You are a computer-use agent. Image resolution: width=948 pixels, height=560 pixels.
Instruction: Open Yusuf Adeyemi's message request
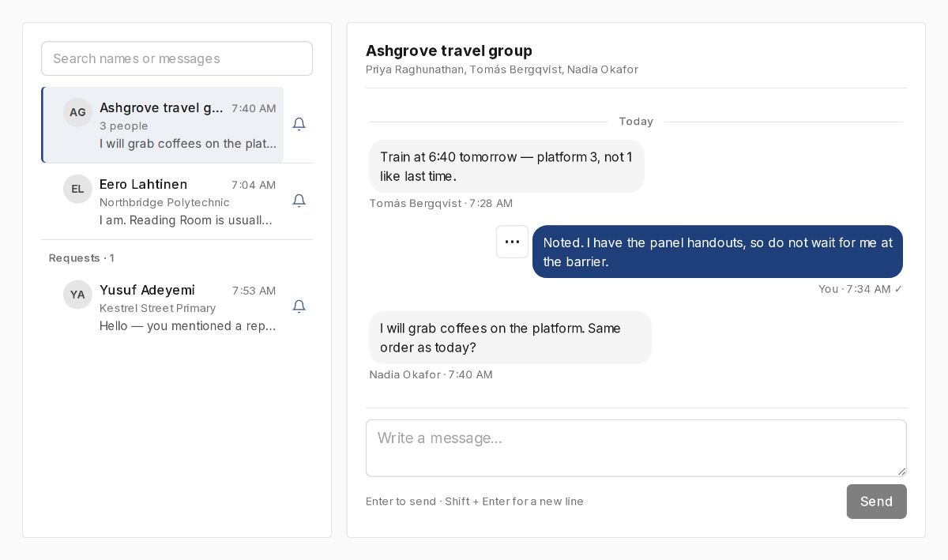[163, 307]
